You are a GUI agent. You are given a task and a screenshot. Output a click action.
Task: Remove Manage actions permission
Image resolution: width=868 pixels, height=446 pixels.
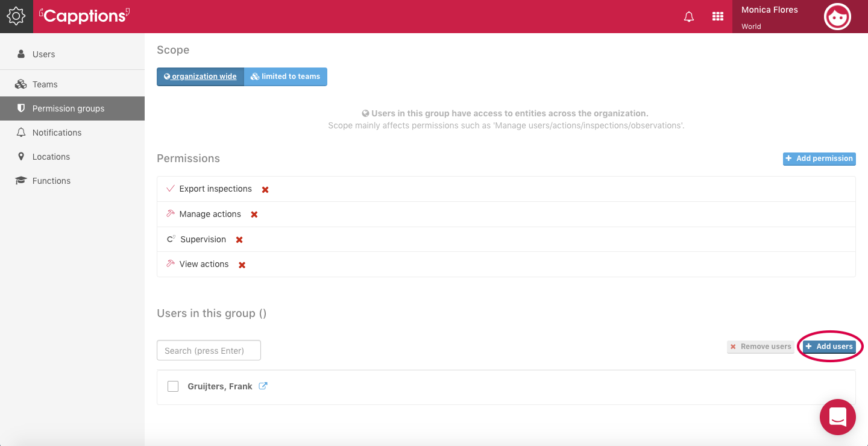coord(254,215)
